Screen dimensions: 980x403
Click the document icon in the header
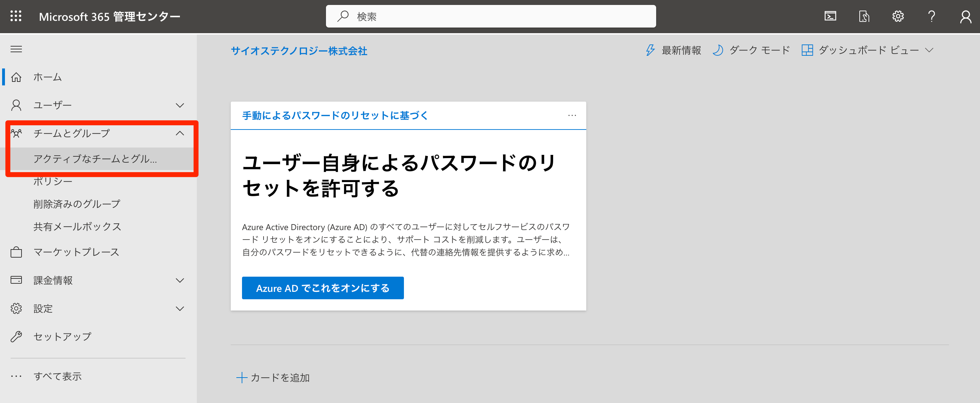[x=864, y=16]
